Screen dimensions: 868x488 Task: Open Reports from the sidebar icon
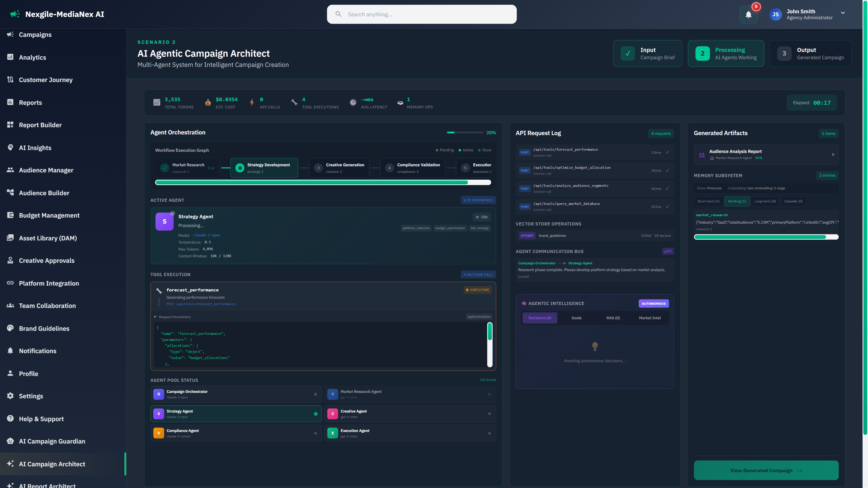[10, 102]
